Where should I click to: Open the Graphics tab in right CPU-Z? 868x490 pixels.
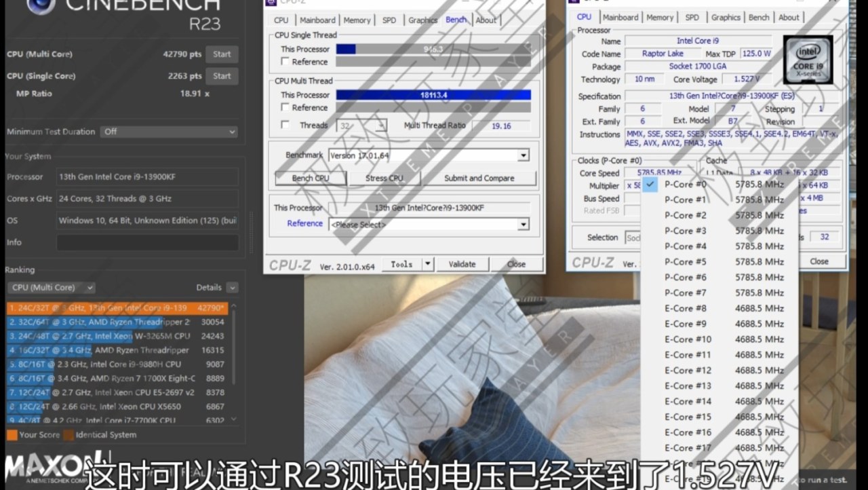point(726,18)
